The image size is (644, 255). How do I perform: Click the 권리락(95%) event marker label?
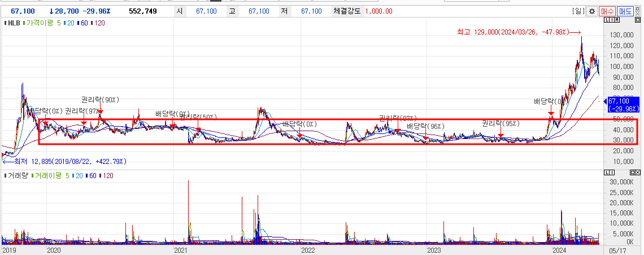pyautogui.click(x=501, y=123)
